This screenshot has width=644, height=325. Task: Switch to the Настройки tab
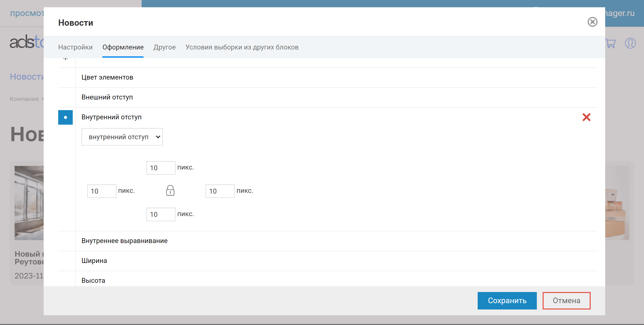click(x=75, y=47)
